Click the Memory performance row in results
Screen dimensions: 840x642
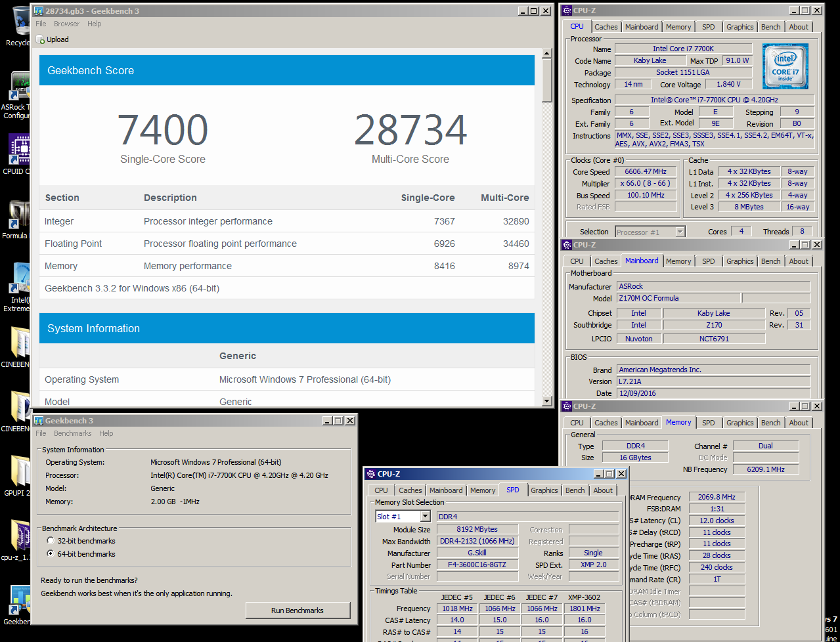click(287, 266)
